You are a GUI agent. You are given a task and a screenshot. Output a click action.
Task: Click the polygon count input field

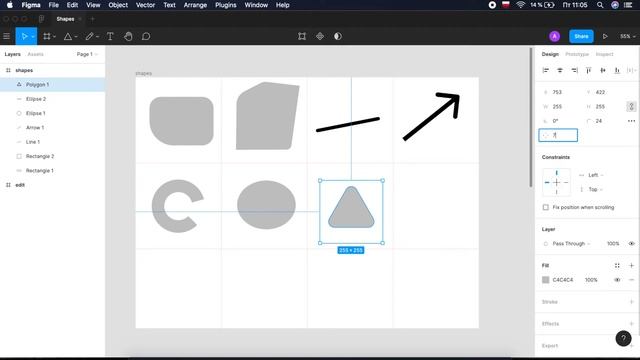pos(558,135)
